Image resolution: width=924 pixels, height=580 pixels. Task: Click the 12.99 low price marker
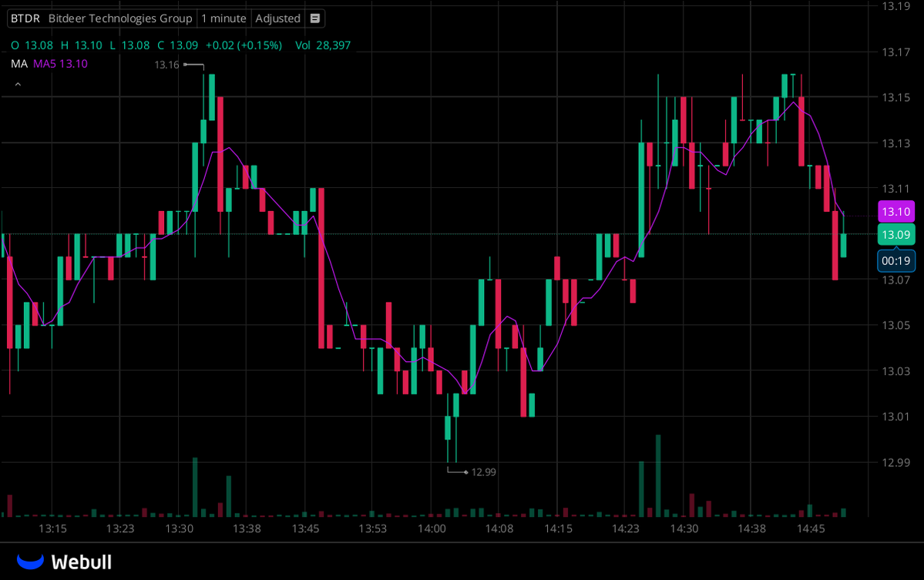(x=484, y=472)
